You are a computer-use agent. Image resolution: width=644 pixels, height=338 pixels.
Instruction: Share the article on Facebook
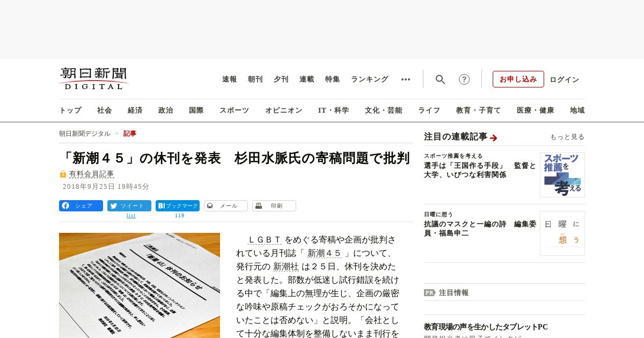81,205
